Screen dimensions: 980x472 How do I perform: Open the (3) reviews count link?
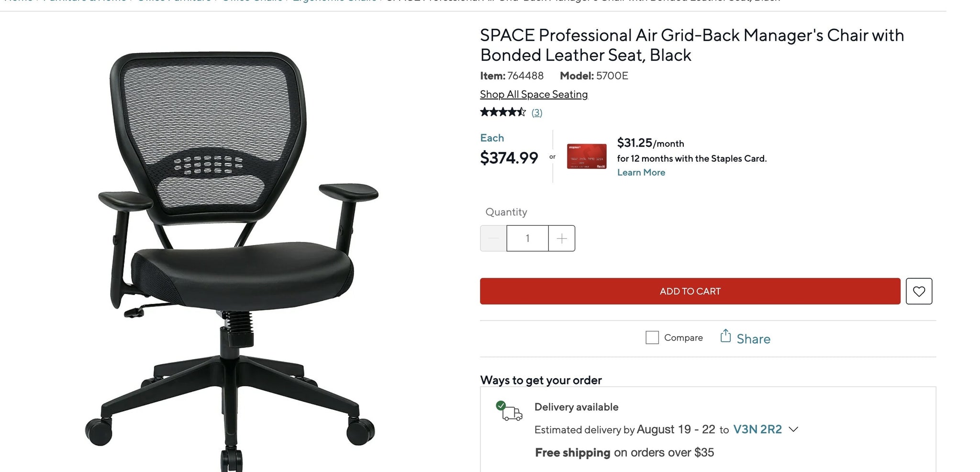[x=537, y=112]
